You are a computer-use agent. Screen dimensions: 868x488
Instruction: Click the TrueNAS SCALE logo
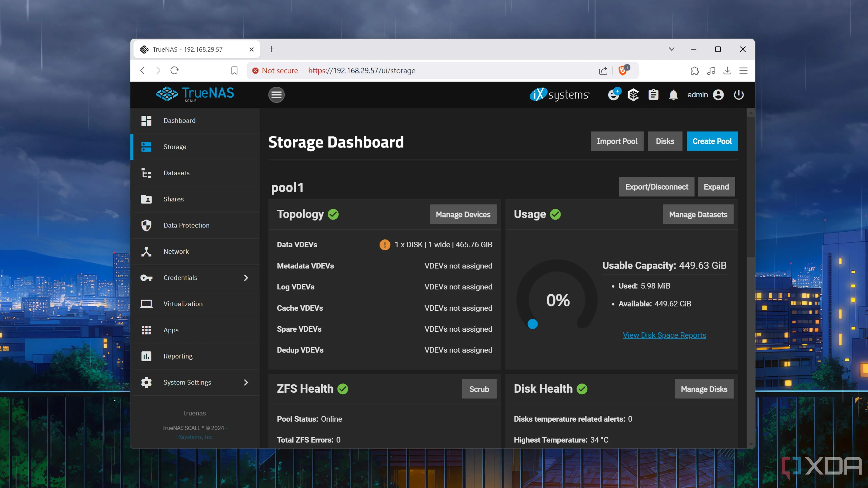tap(195, 94)
